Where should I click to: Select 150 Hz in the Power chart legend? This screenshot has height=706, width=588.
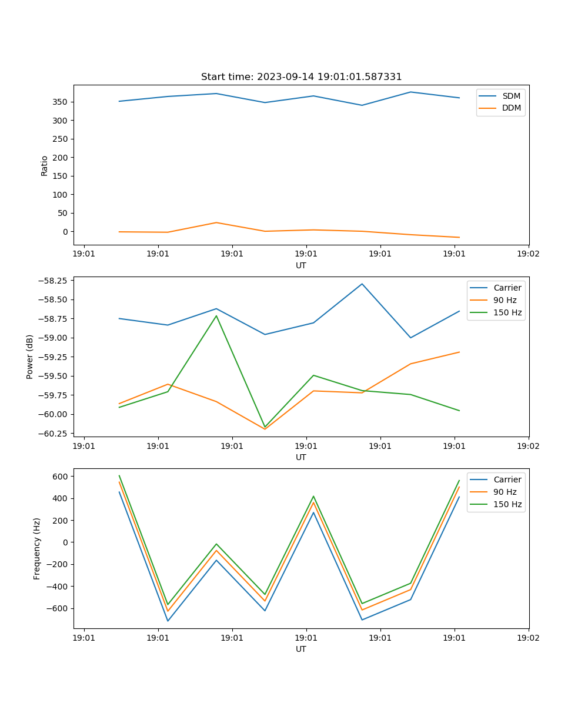(x=507, y=312)
